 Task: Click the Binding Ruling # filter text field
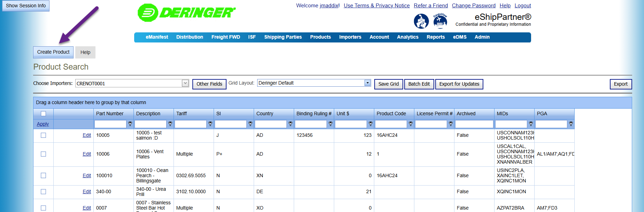click(x=310, y=124)
